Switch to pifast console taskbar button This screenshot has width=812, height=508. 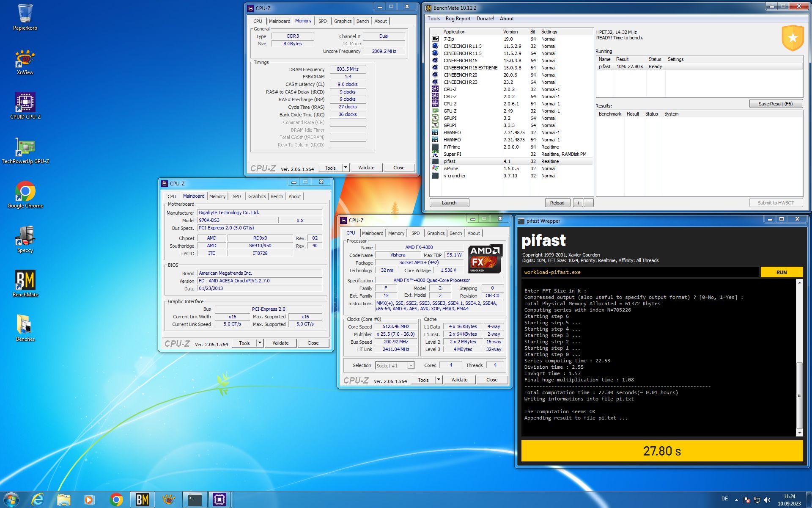tap(195, 500)
